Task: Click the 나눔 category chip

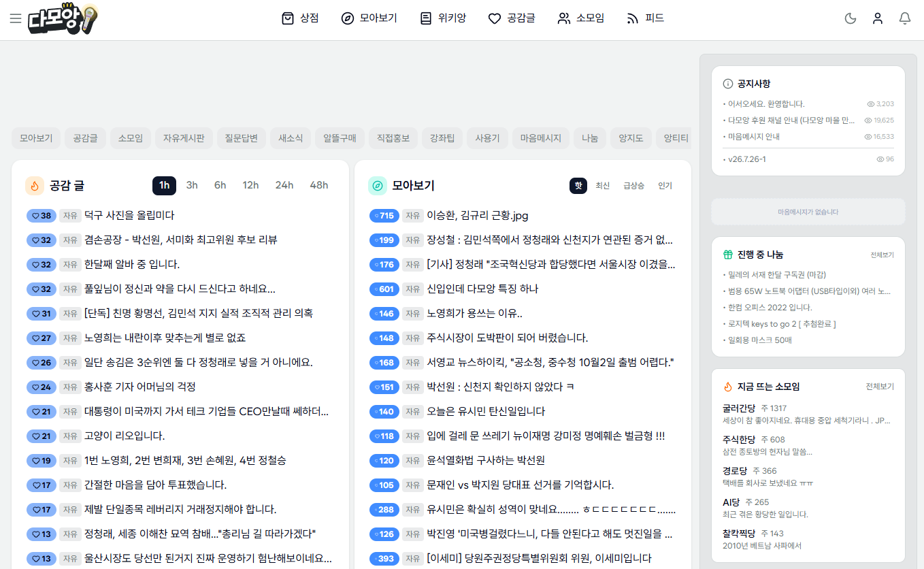Action: (589, 138)
